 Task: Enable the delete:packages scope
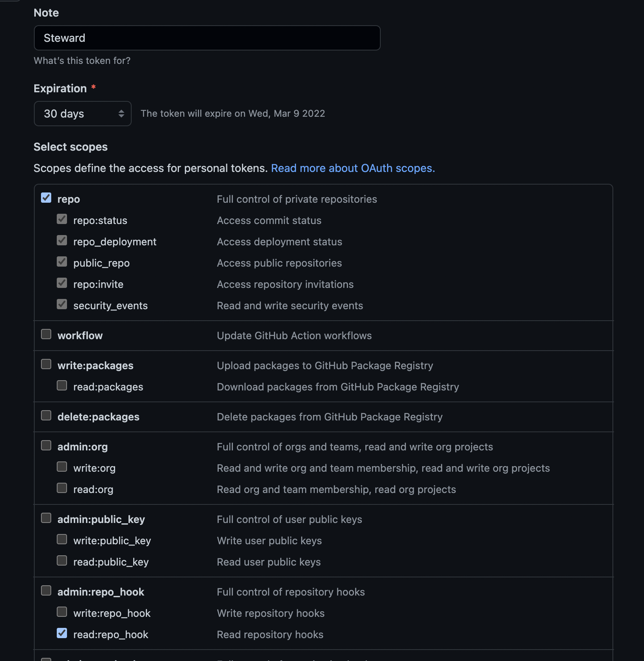pyautogui.click(x=46, y=415)
